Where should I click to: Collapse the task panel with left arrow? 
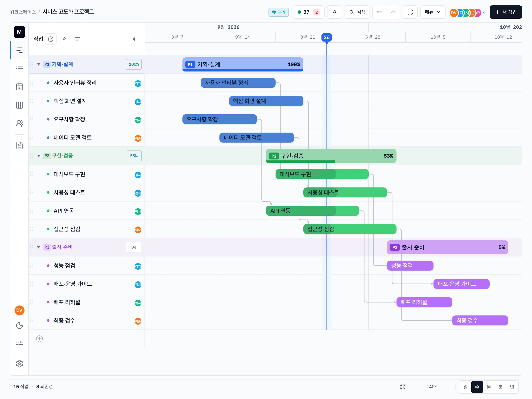(x=134, y=39)
